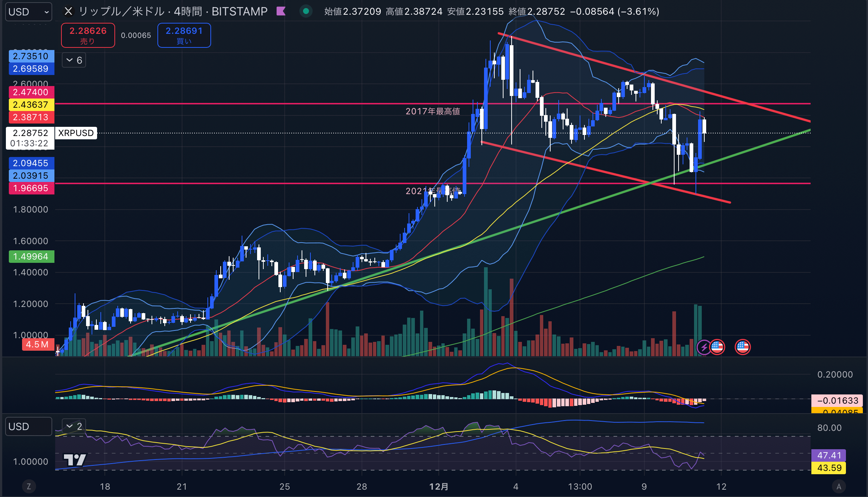Click the first US flag economic event icon
The image size is (868, 497).
pos(717,347)
